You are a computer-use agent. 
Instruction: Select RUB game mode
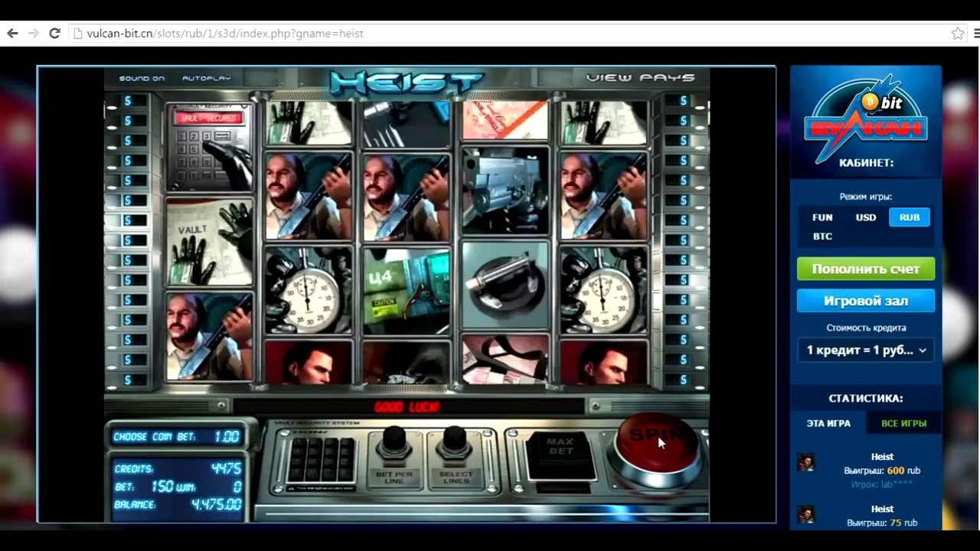[x=910, y=217]
